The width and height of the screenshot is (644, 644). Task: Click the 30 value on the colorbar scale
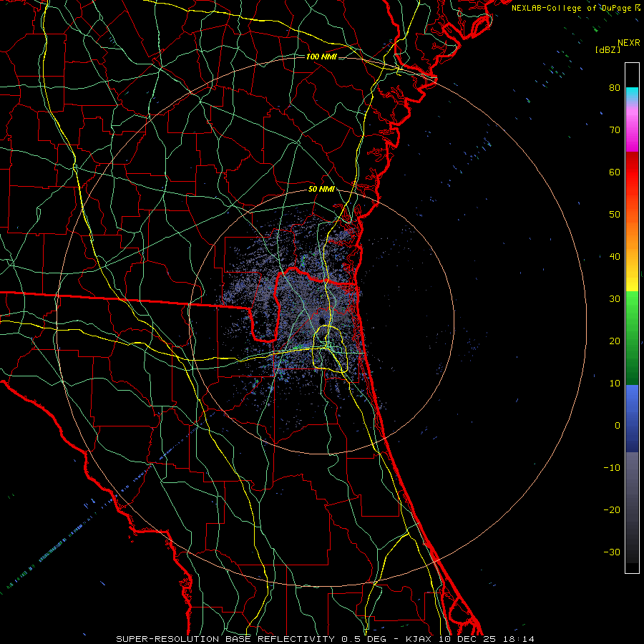615,298
